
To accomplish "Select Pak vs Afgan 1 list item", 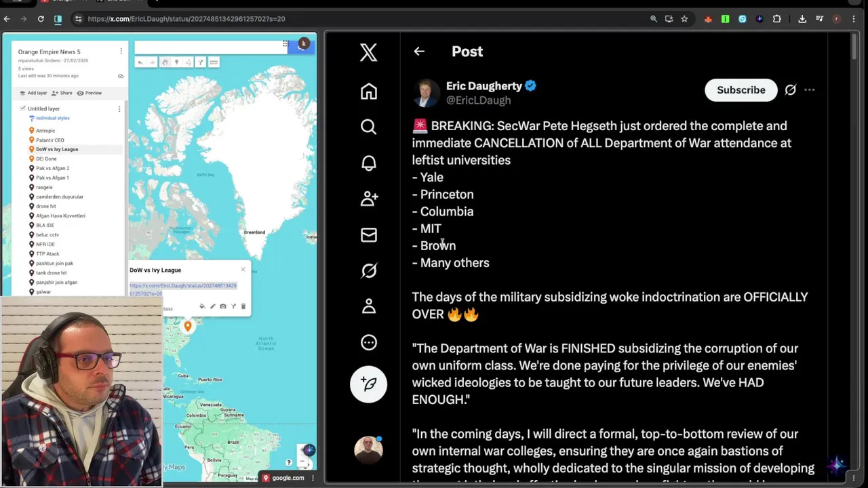I will 52,178.
